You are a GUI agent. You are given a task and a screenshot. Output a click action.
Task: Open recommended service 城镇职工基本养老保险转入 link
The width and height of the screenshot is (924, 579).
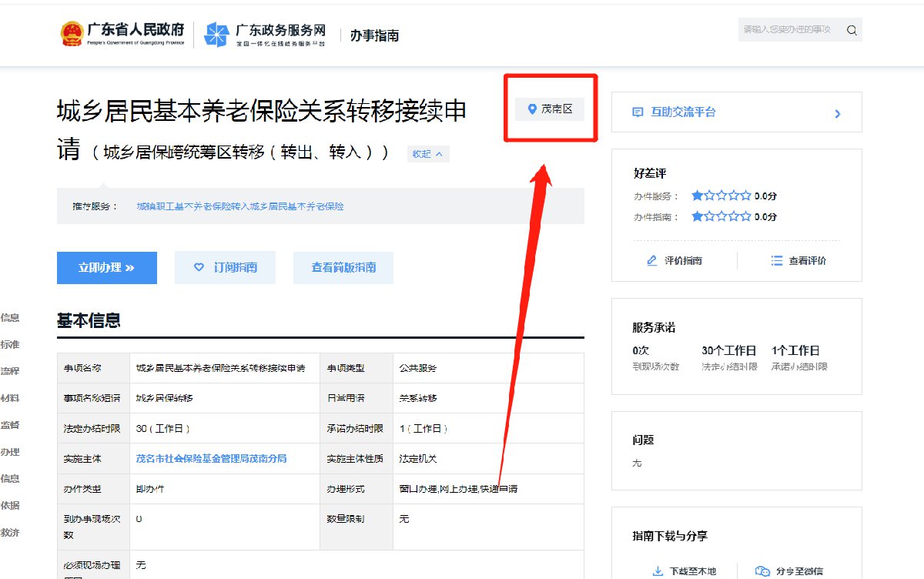coord(240,206)
